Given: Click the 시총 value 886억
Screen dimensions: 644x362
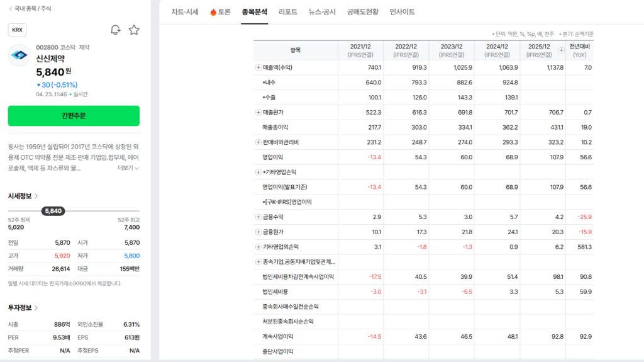Looking at the screenshot, I should point(62,325).
